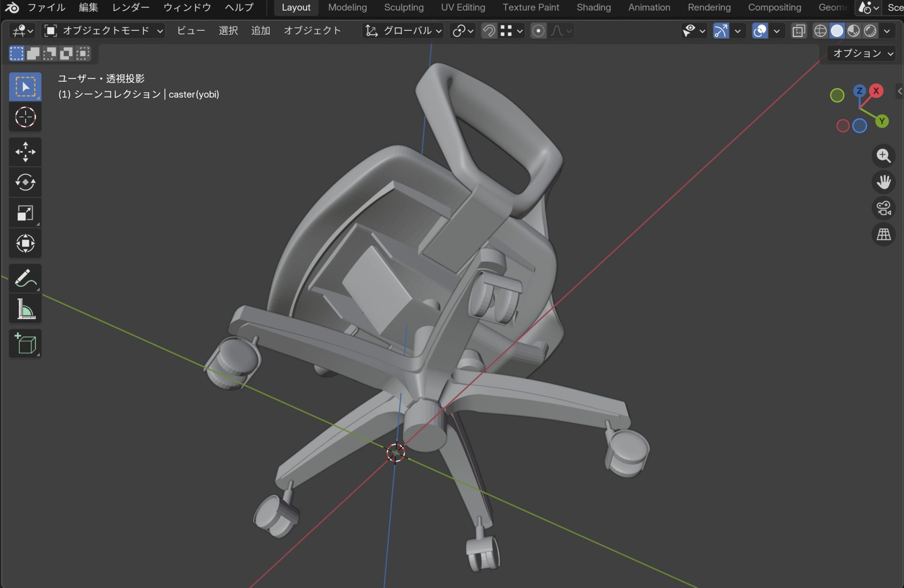Select the Move tool
Screen dimensions: 904x588
[25, 152]
